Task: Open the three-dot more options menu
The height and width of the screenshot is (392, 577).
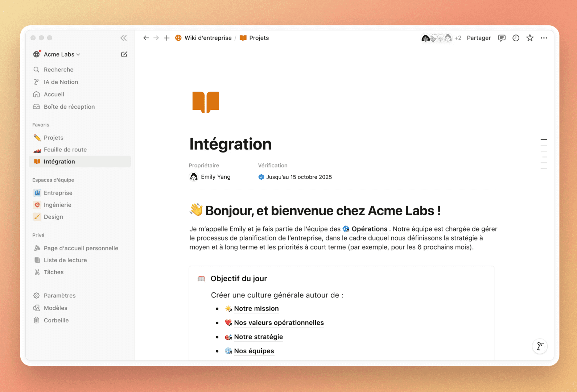Action: point(544,38)
